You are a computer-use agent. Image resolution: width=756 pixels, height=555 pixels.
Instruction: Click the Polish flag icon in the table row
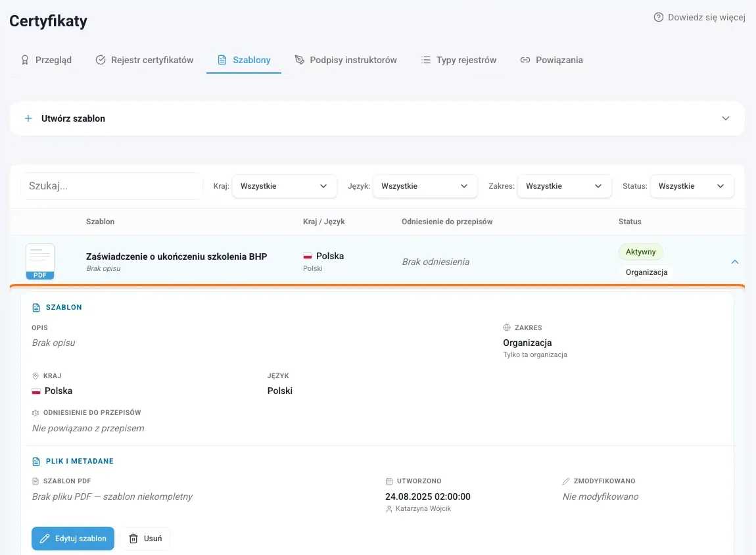pos(308,256)
